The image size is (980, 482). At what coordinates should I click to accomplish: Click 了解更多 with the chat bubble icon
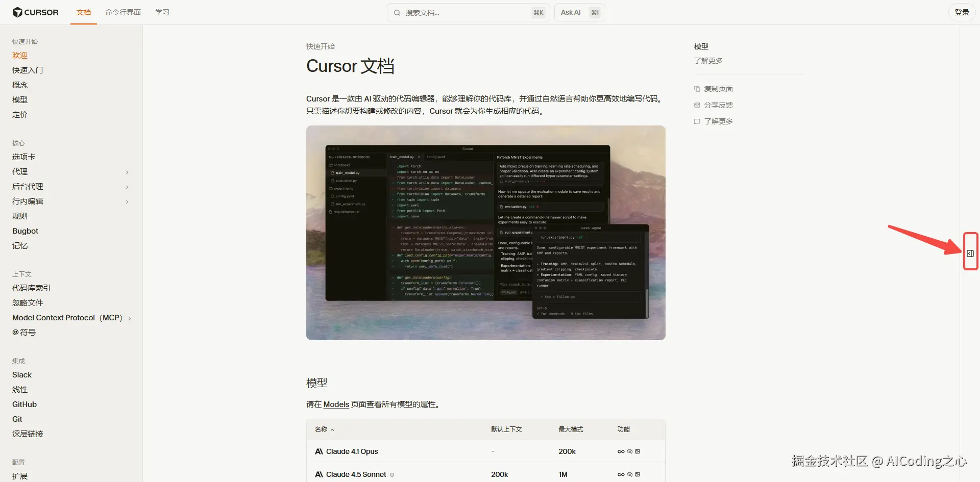click(714, 121)
